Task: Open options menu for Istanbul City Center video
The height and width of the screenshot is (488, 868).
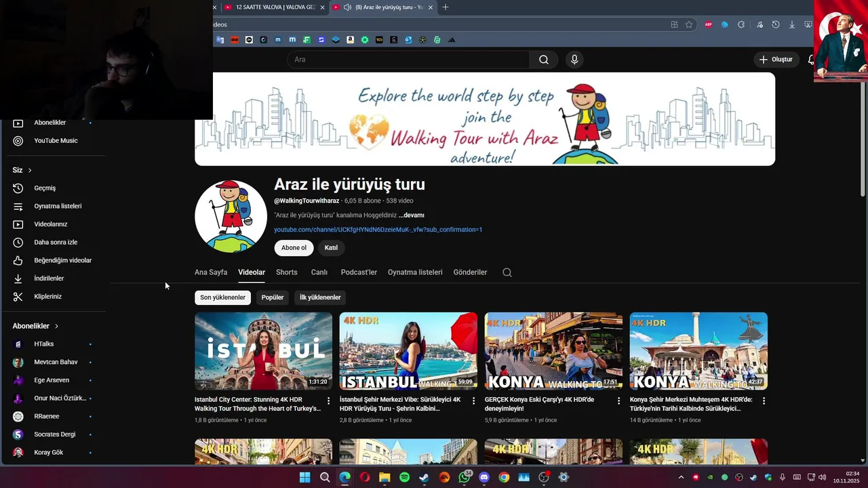Action: [x=328, y=401]
